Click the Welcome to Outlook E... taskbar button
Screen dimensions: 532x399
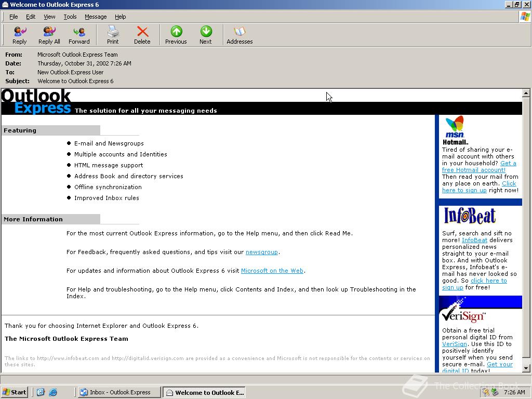point(204,392)
